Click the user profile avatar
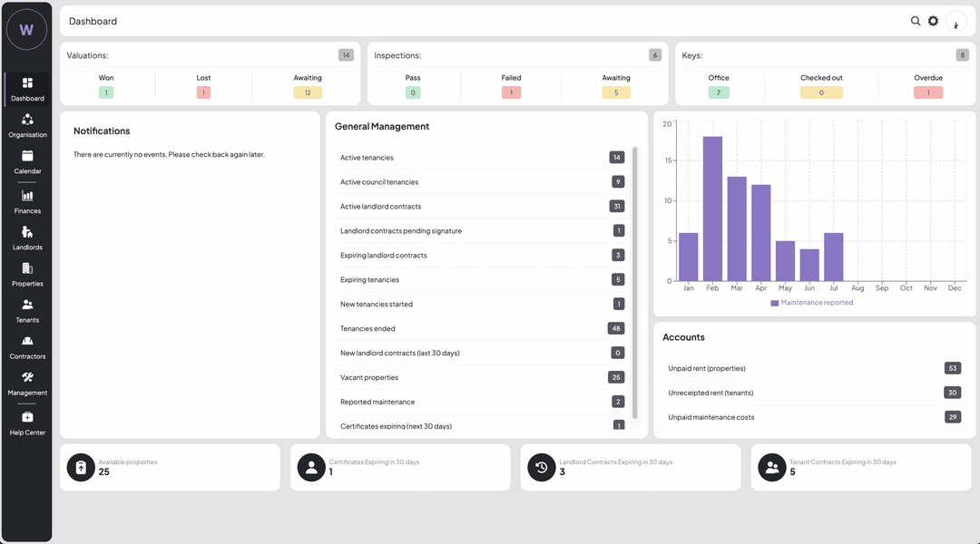 tap(955, 22)
